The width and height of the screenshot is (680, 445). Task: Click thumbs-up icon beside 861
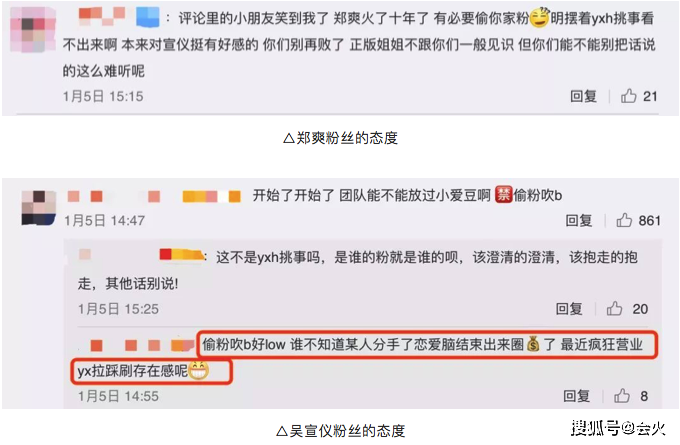click(624, 220)
